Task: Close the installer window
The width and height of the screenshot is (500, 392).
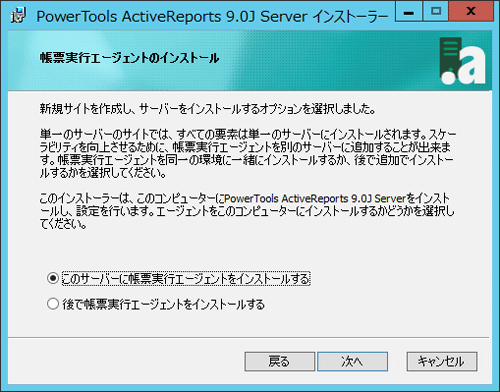Action: [x=471, y=12]
